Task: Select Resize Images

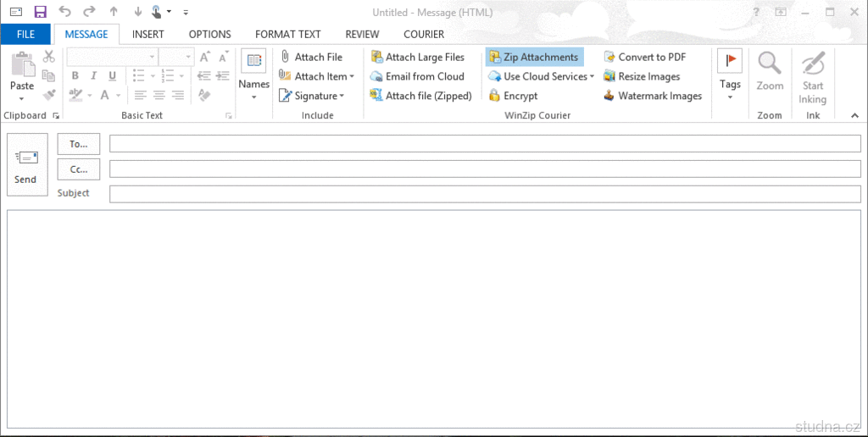Action: tap(642, 76)
